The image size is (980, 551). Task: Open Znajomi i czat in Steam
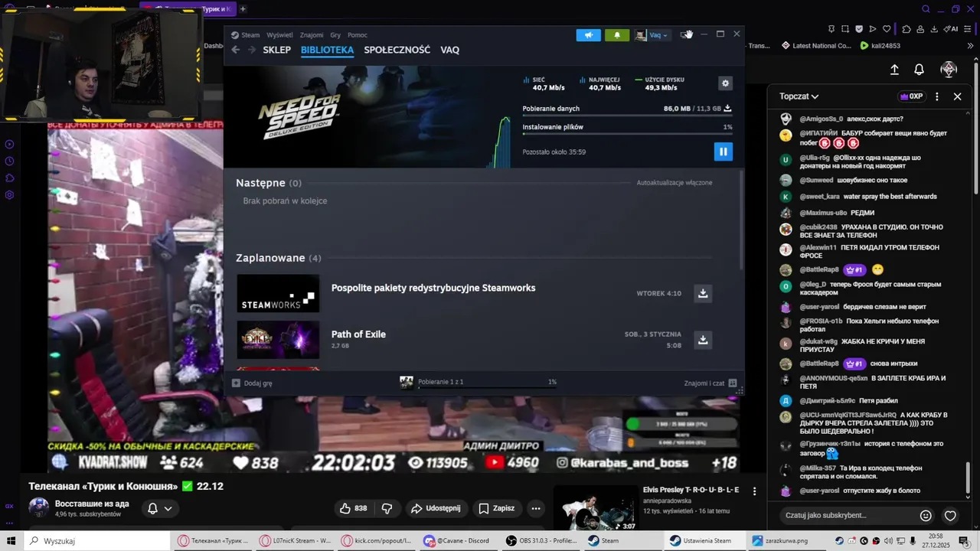coord(710,383)
